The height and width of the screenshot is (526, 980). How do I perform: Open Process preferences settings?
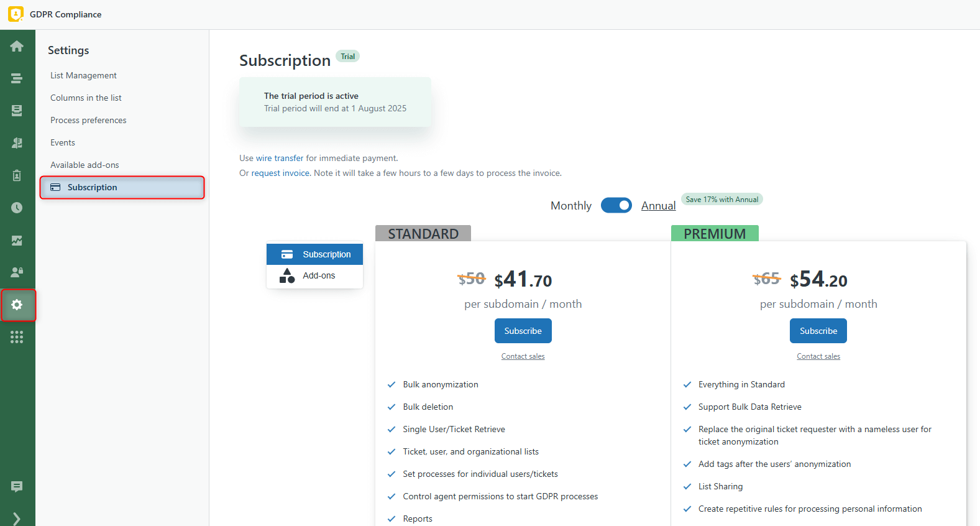click(88, 120)
